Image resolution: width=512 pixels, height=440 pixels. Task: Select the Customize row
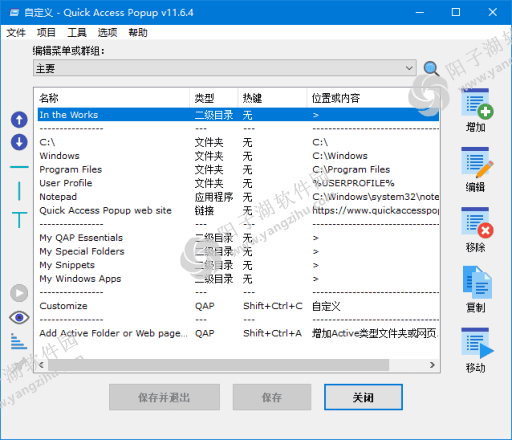click(238, 306)
